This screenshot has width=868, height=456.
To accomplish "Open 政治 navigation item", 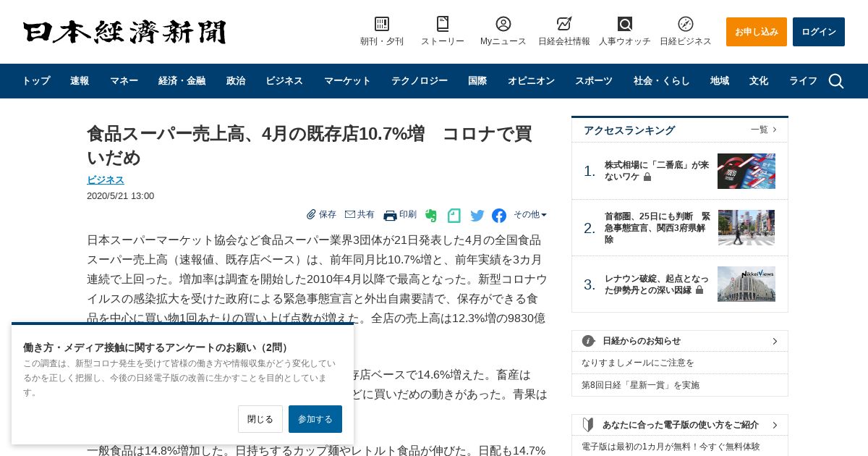I will tap(236, 81).
